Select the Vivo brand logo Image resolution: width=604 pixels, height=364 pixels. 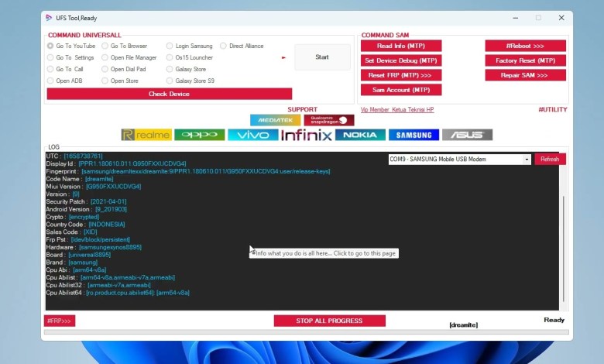[252, 135]
